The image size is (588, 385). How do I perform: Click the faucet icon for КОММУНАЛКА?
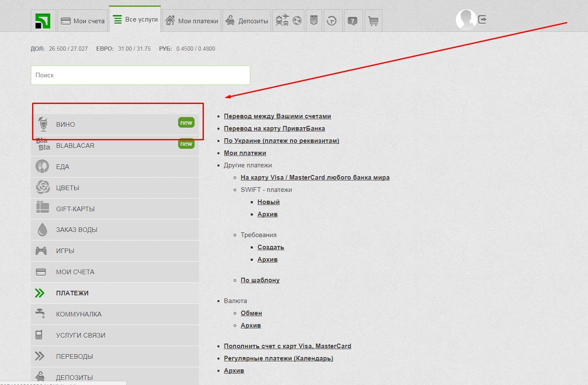[x=40, y=313]
